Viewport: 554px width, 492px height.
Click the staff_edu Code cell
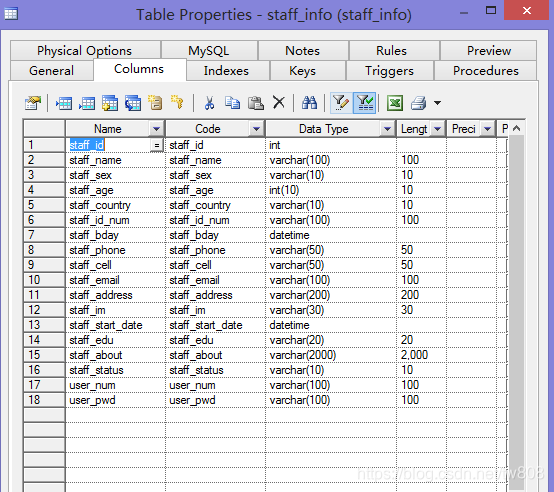click(215, 340)
